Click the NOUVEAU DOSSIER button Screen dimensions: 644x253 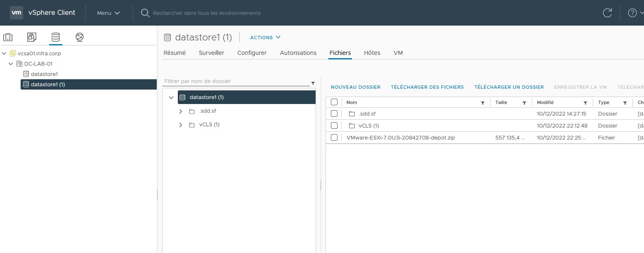tap(355, 87)
